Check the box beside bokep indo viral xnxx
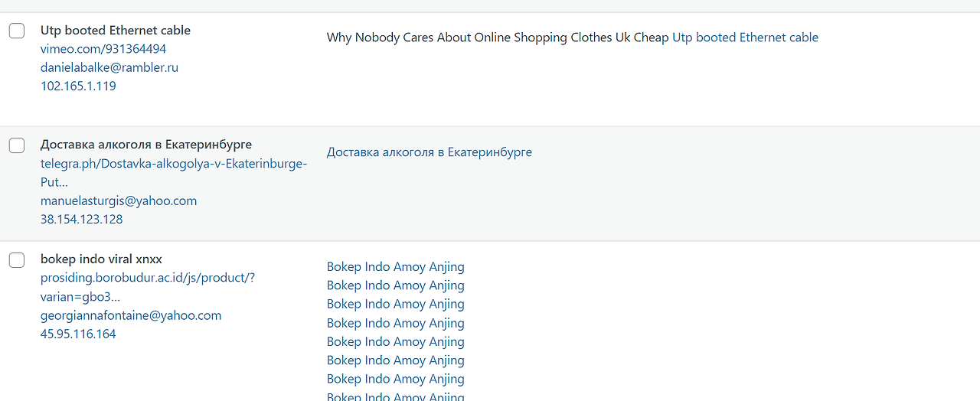The width and height of the screenshot is (980, 401). 17,260
